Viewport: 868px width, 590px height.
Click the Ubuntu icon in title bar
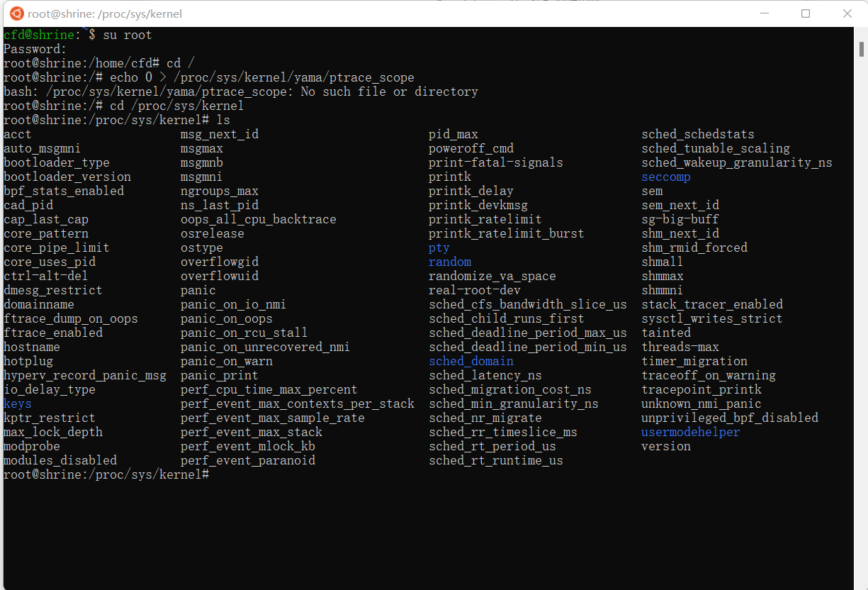16,13
